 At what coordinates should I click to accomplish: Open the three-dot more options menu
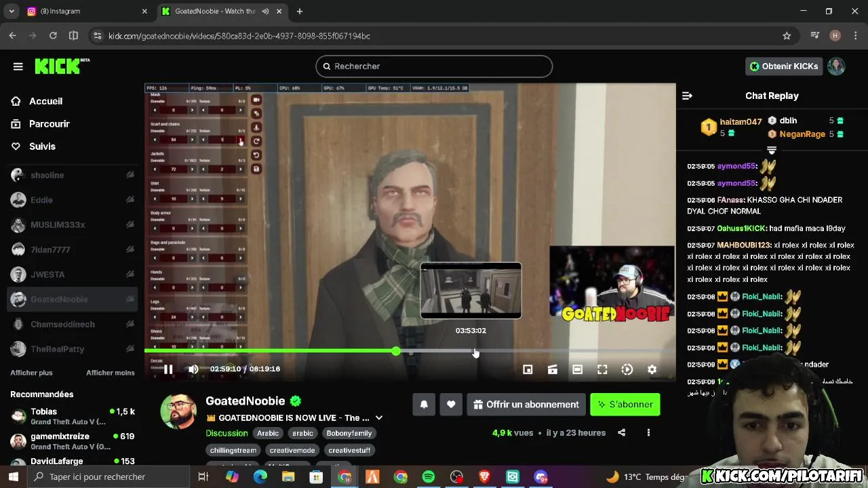[x=648, y=432]
